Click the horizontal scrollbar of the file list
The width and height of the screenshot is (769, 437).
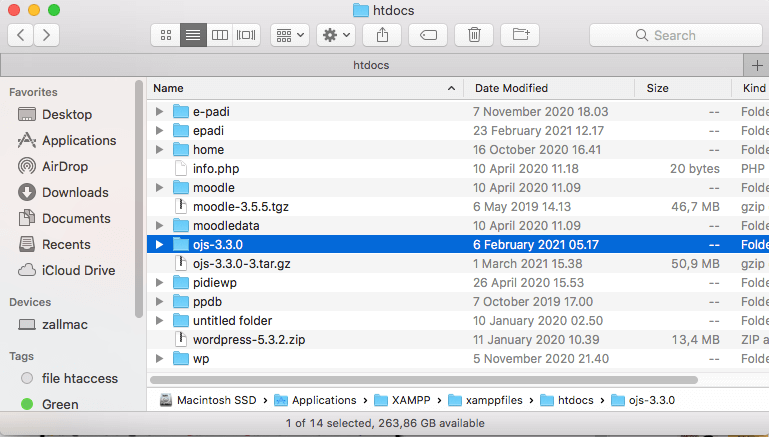point(424,380)
